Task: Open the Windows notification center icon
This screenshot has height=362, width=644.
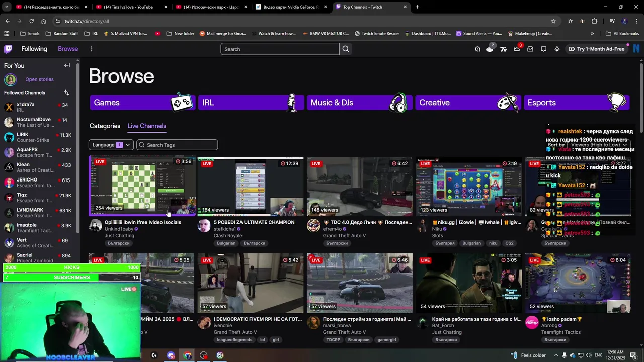Action: click(x=633, y=355)
